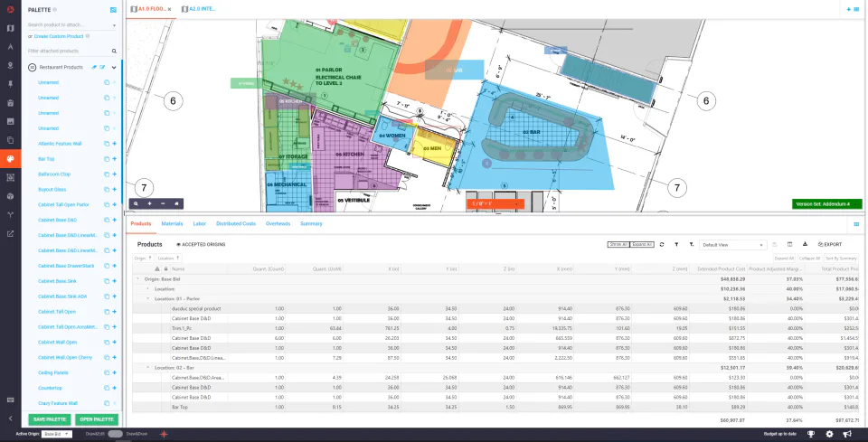Collapse the sidebar with the left chevron
Image resolution: width=868 pixels, height=442 pixels.
[x=10, y=418]
